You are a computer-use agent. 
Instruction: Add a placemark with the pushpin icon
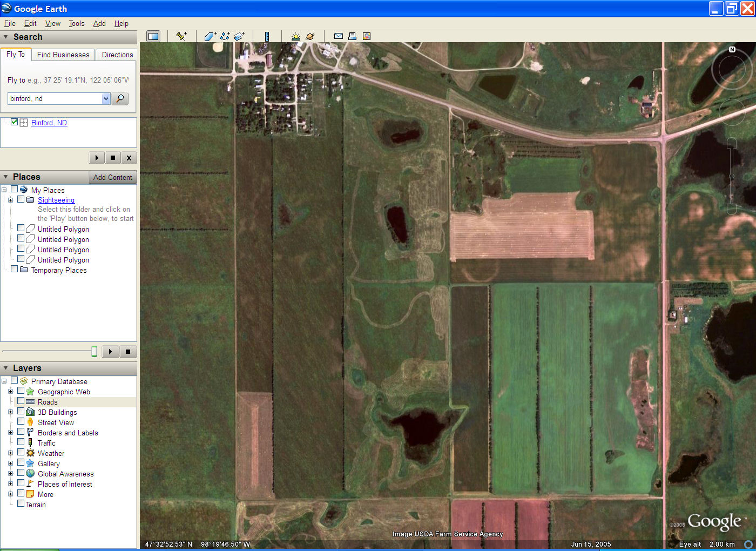point(181,36)
